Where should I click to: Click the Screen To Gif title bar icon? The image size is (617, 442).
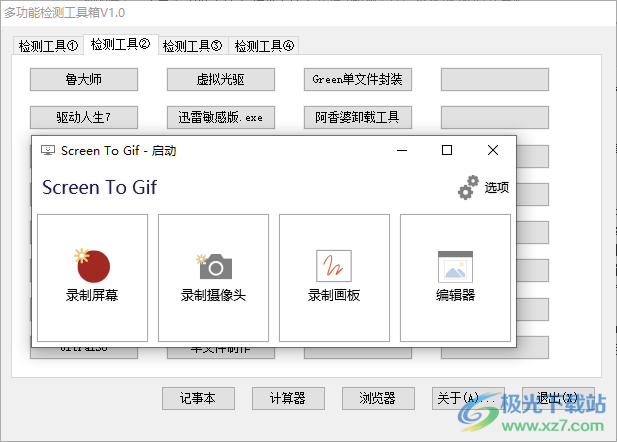pos(48,150)
